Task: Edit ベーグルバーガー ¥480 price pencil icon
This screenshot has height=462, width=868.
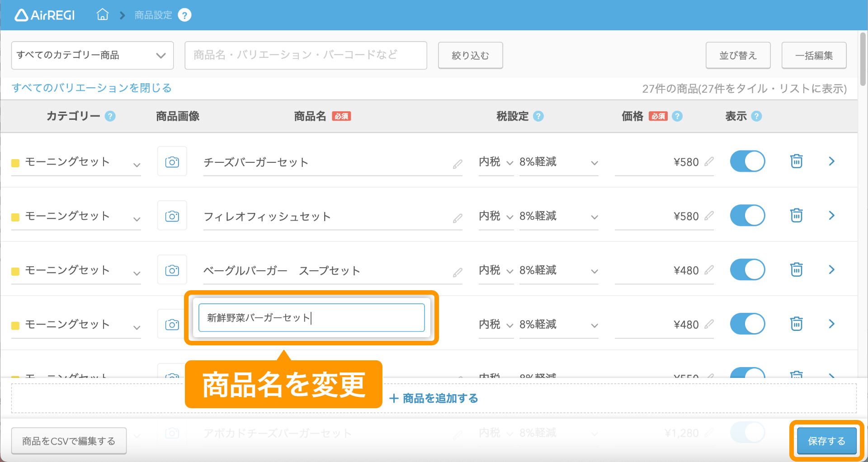Action: (709, 270)
